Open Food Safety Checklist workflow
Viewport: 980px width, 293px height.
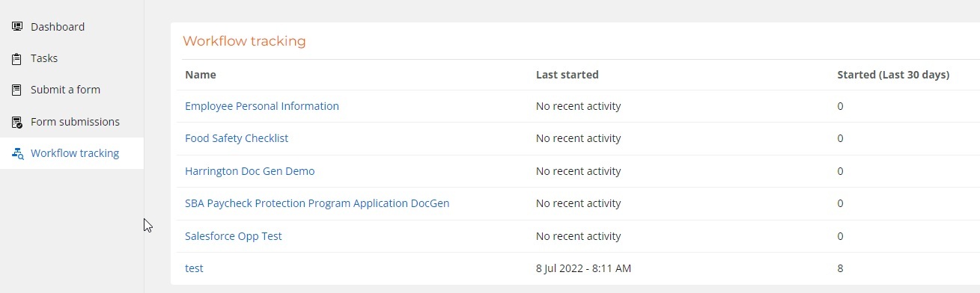pyautogui.click(x=237, y=138)
